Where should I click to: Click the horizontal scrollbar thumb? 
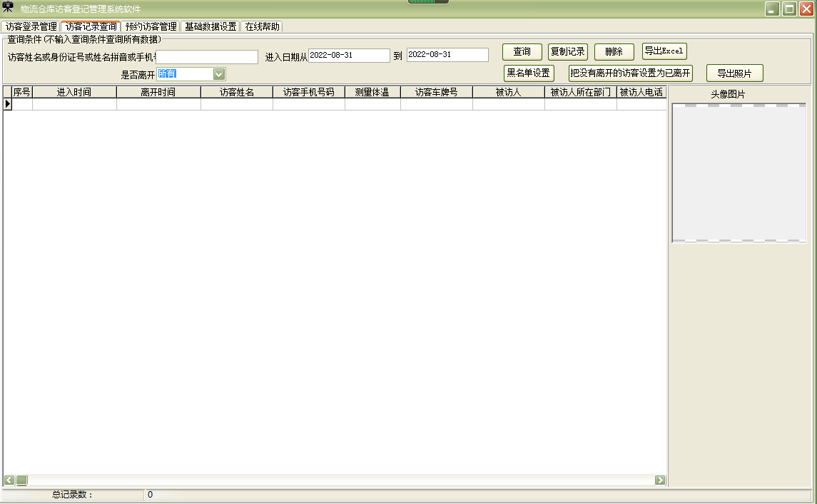22,480
